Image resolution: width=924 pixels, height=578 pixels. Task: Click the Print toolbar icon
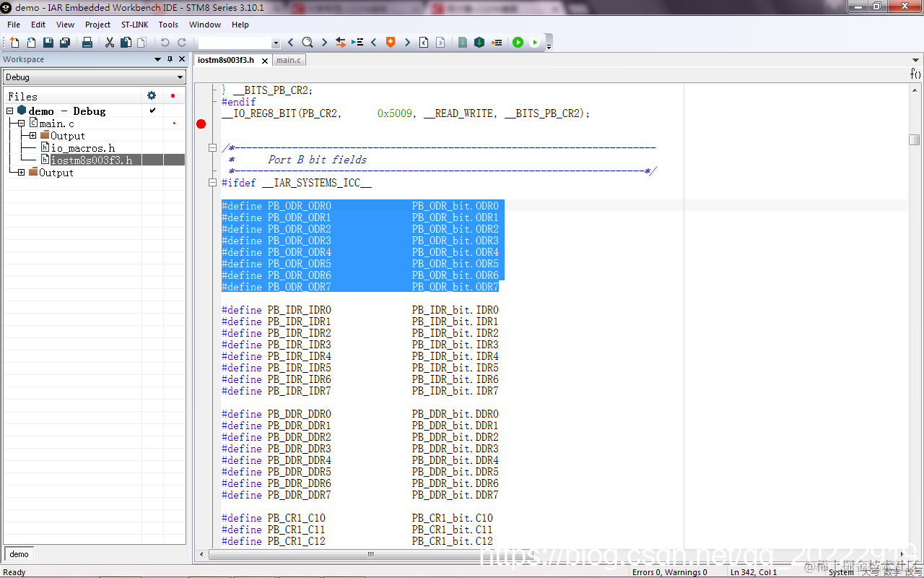coord(87,43)
